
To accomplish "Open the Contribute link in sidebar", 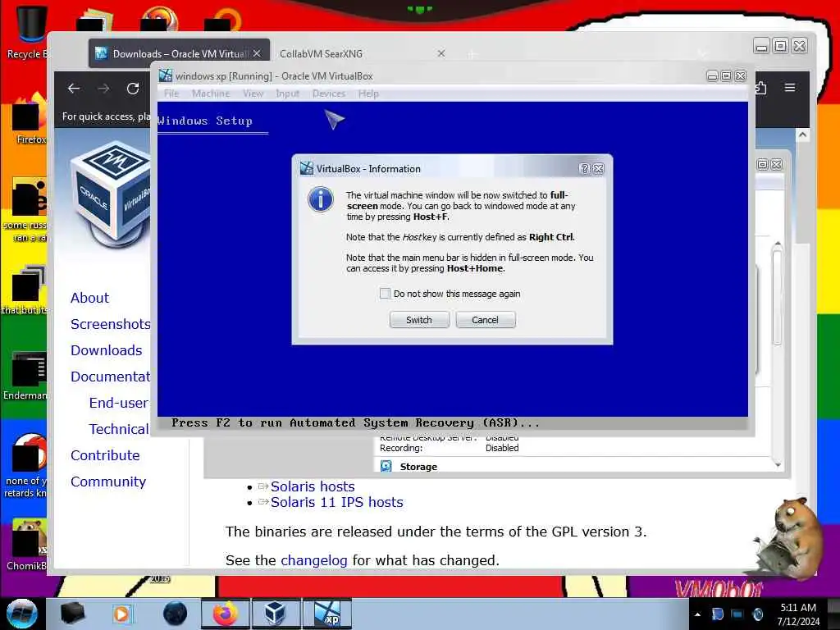I will 105,455.
